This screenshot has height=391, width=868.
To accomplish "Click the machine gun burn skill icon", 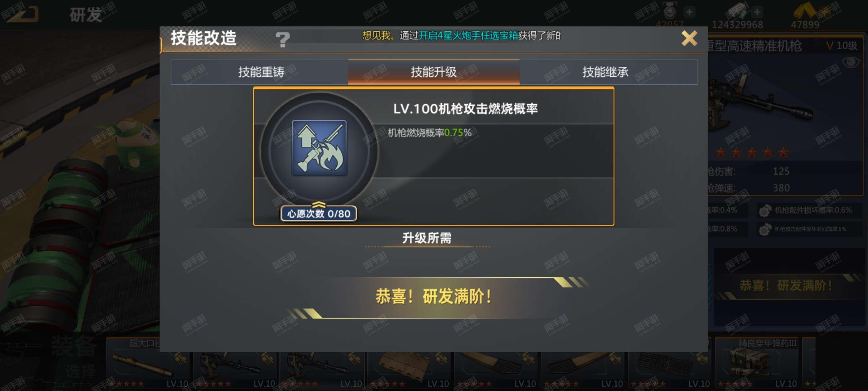I will click(x=319, y=148).
